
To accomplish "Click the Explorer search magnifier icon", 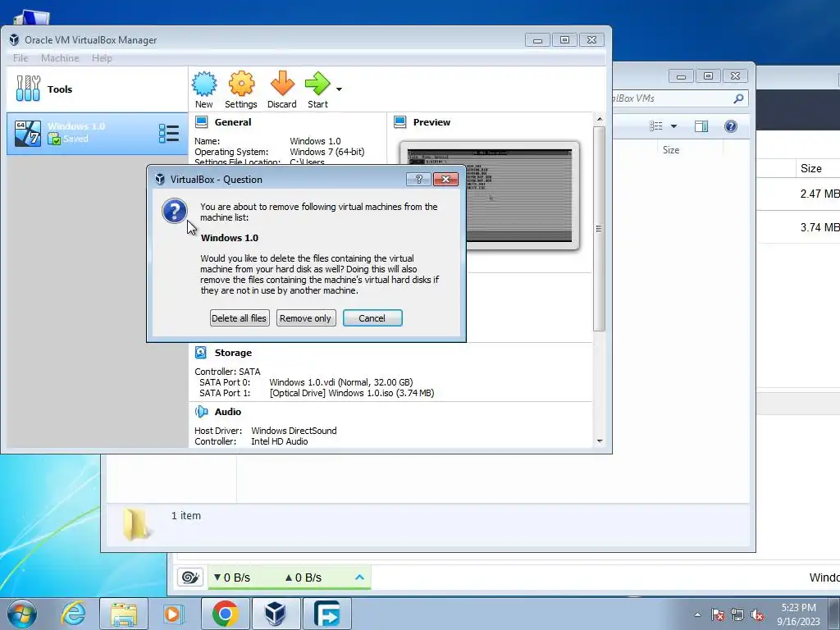I will coord(738,98).
